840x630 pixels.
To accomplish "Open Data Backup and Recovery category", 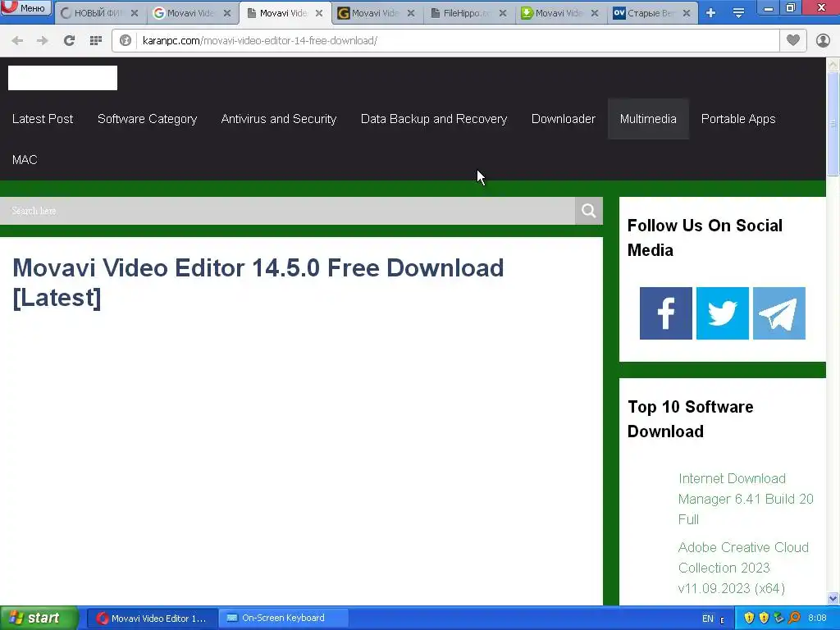I will pyautogui.click(x=434, y=119).
